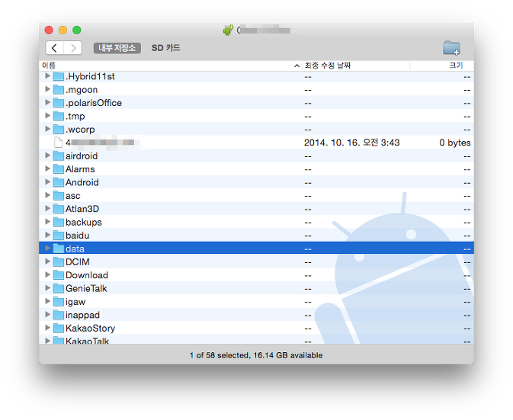Click the data folder icon
513x420 pixels.
59,248
